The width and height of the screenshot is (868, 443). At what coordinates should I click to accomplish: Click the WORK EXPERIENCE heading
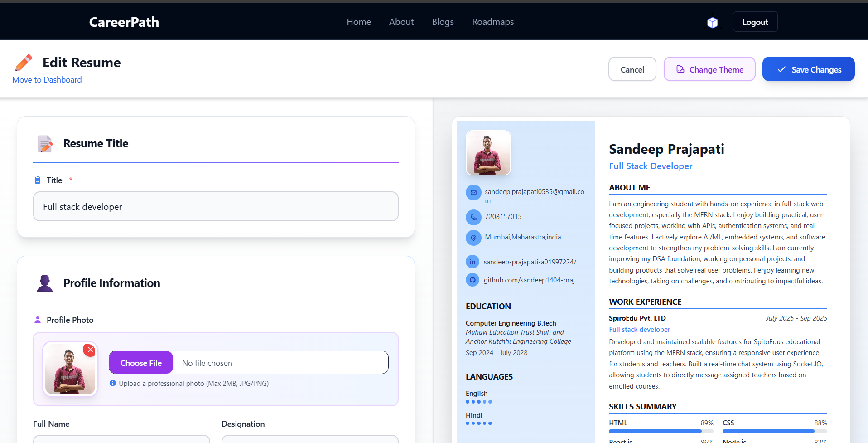[x=645, y=302]
